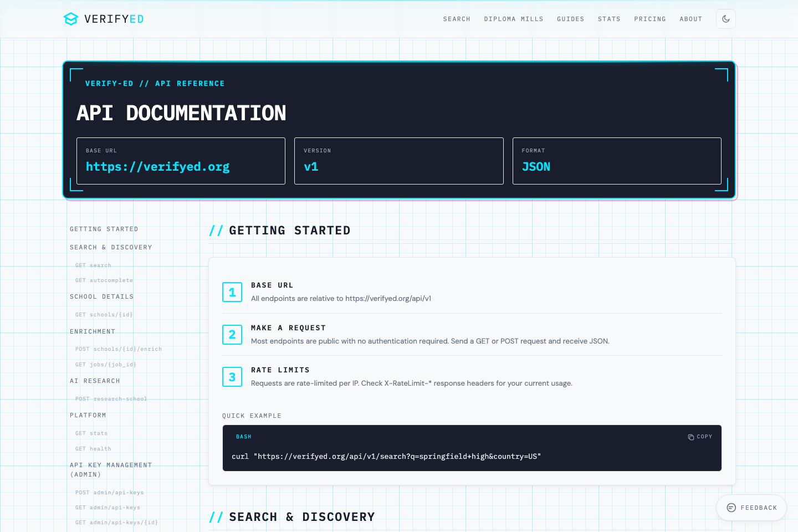798x532 pixels.
Task: Navigate to the PRICING page
Action: click(x=649, y=19)
